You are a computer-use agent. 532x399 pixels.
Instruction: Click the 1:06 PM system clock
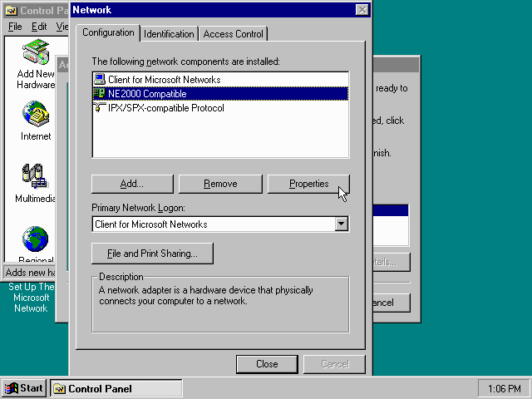[x=504, y=389]
